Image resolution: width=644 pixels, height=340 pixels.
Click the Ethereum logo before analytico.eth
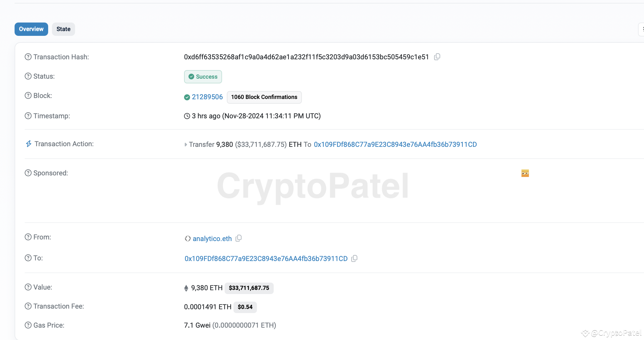tap(187, 238)
